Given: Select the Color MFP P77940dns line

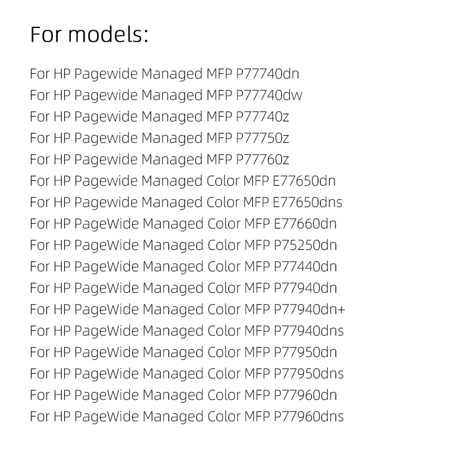Looking at the screenshot, I should [x=186, y=331].
